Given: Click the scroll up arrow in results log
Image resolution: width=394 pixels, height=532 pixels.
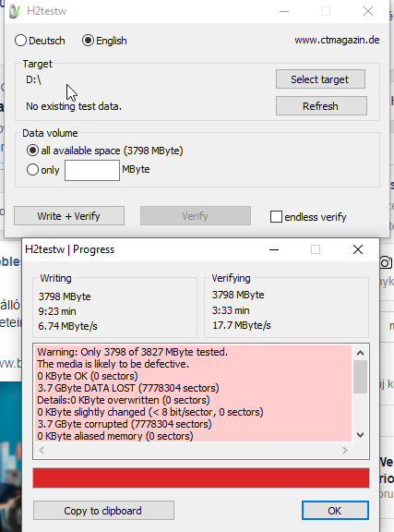Looking at the screenshot, I should pos(361,353).
